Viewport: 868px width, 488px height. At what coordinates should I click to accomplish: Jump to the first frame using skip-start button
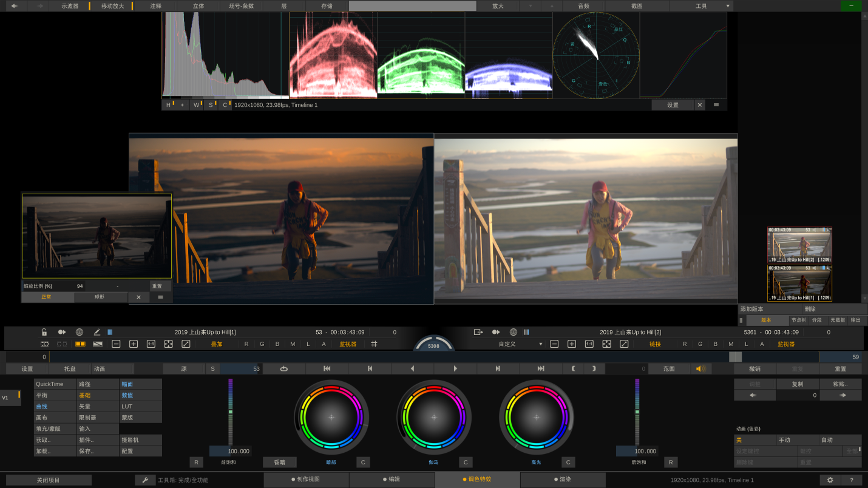point(327,368)
